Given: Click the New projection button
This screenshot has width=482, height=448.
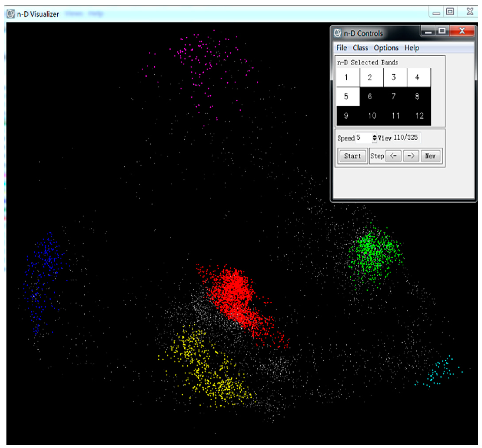Looking at the screenshot, I should (430, 156).
